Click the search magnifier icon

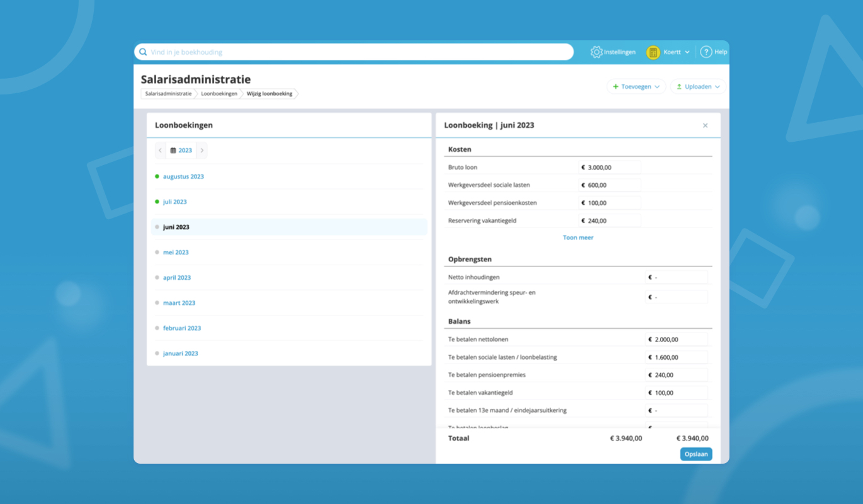(143, 52)
